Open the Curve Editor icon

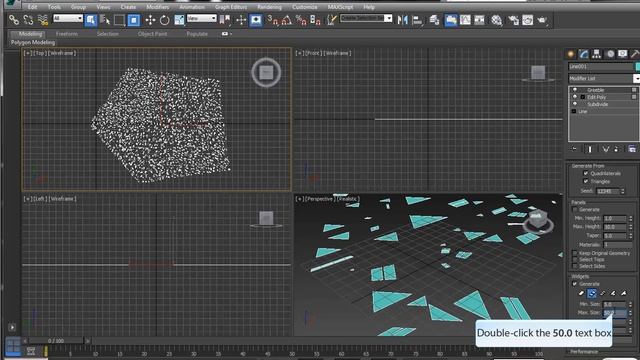click(x=465, y=20)
